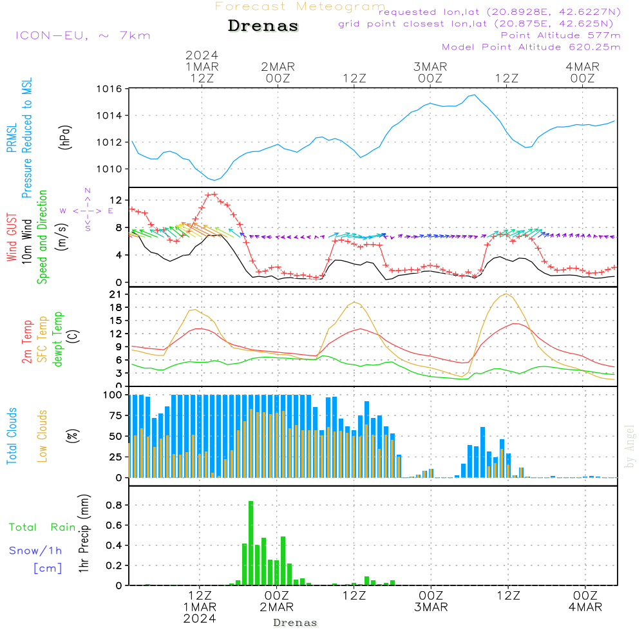644x644 pixels.
Task: Select the "2MAR 00Z" label above the charts
Action: (278, 72)
